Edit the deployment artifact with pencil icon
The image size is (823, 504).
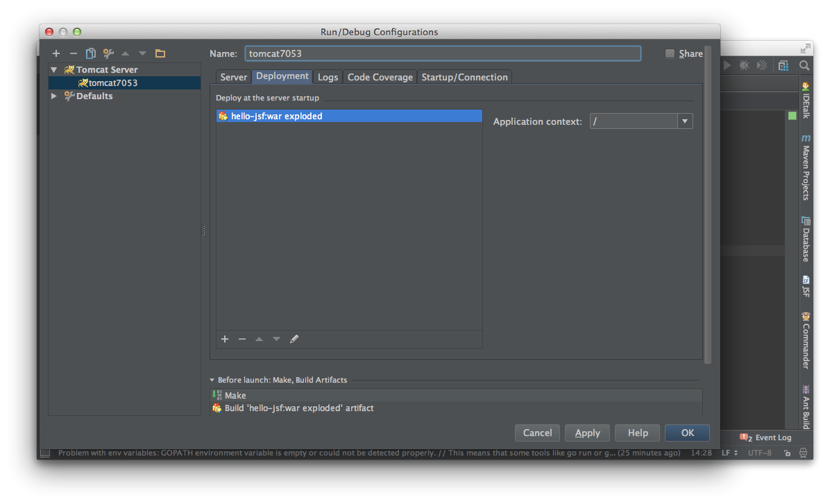[294, 339]
